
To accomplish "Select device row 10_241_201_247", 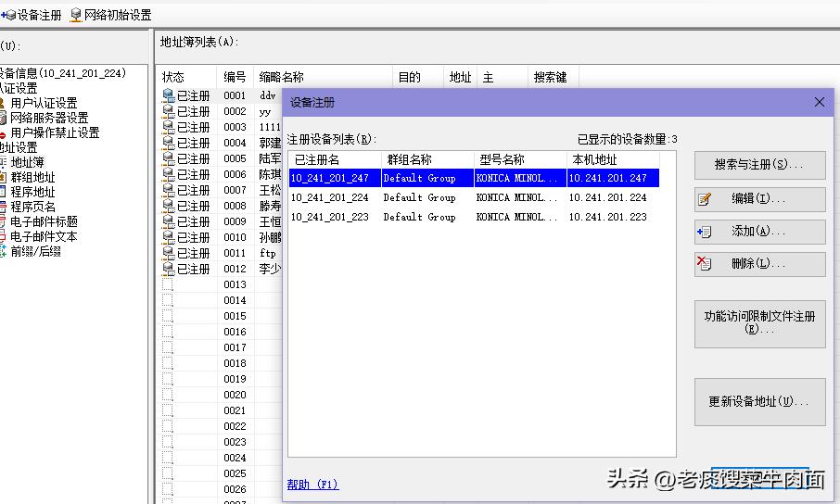I will pos(474,178).
